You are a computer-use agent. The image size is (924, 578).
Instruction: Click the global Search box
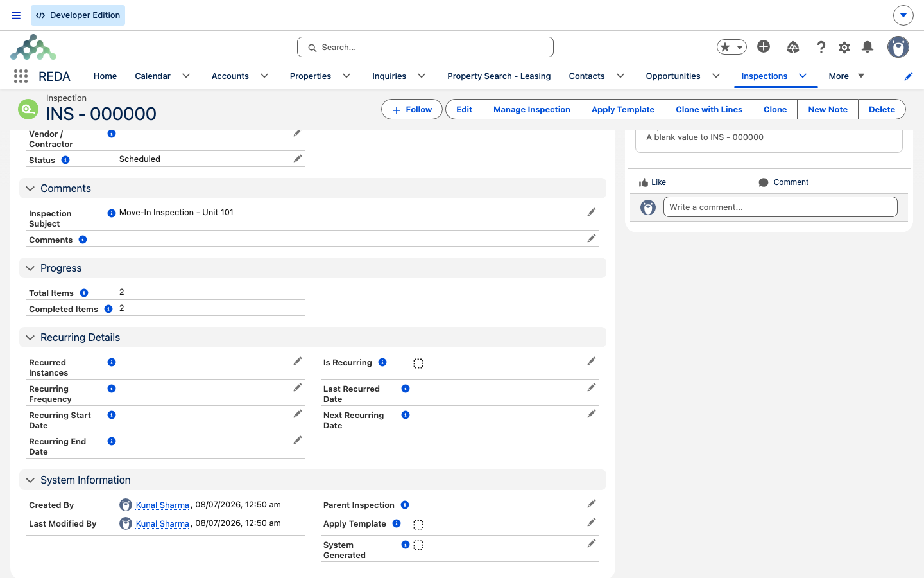pyautogui.click(x=425, y=47)
